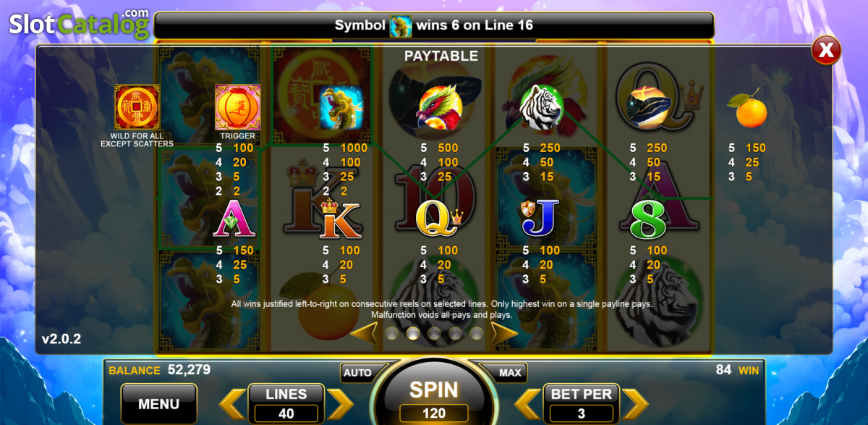Decrease bet per line with left arrow

(x=527, y=403)
